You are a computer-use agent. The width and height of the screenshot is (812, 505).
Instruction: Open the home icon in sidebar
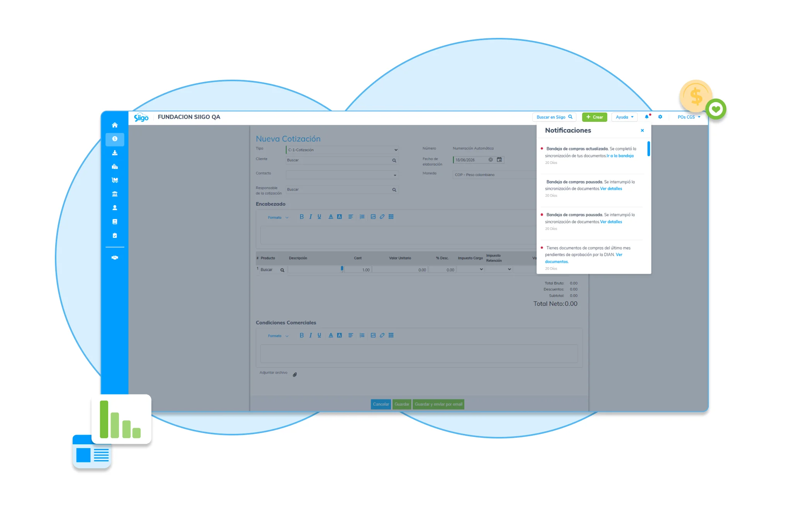(115, 125)
